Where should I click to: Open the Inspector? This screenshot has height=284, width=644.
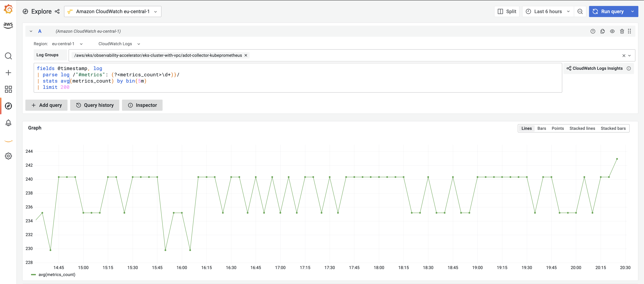pyautogui.click(x=142, y=105)
